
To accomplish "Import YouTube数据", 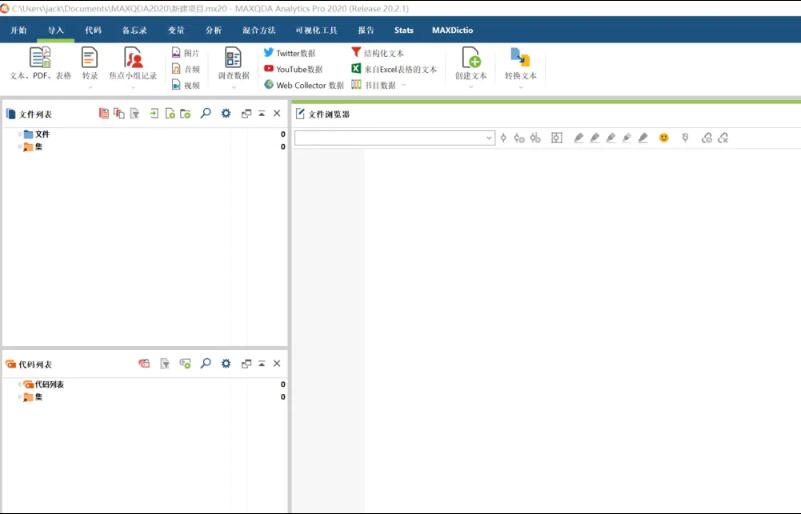I will coord(293,69).
